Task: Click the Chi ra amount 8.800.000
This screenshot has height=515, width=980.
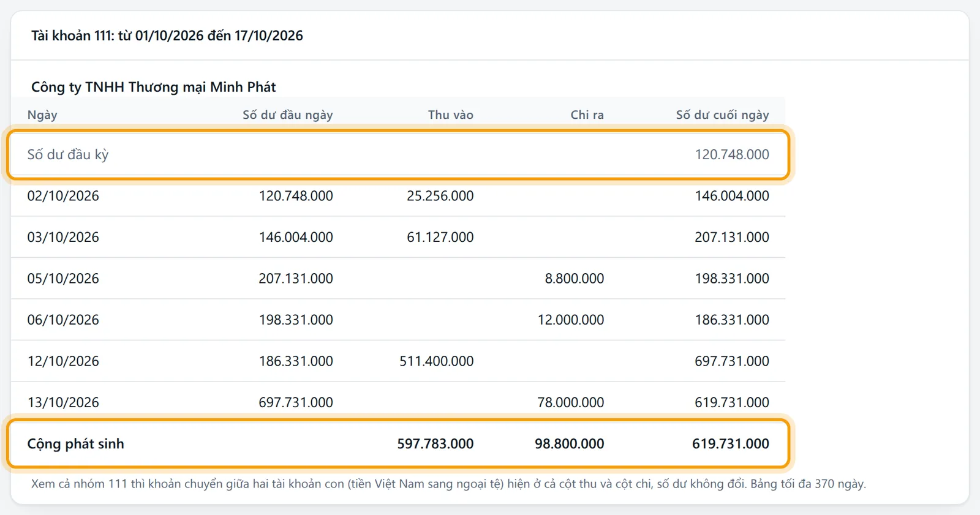Action: point(575,279)
